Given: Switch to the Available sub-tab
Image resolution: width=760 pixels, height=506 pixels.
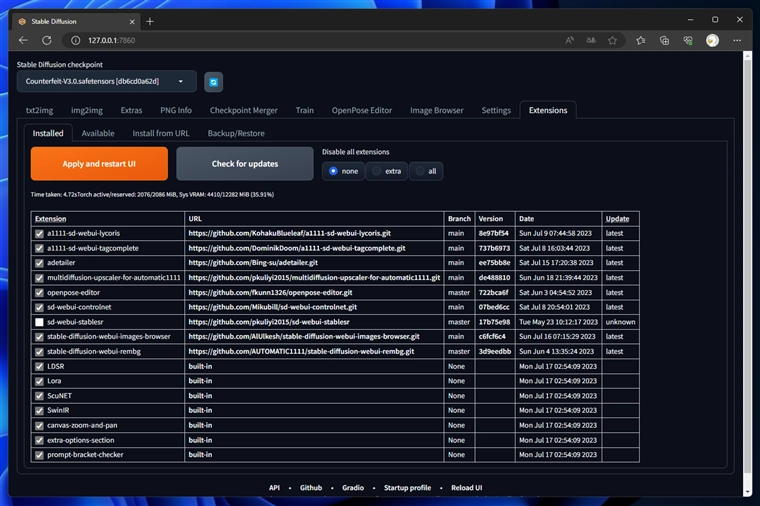Looking at the screenshot, I should click(x=98, y=133).
